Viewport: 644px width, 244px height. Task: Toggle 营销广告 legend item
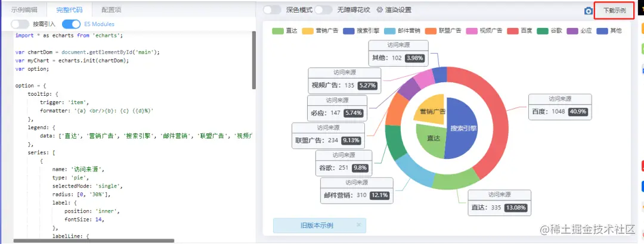[320, 31]
